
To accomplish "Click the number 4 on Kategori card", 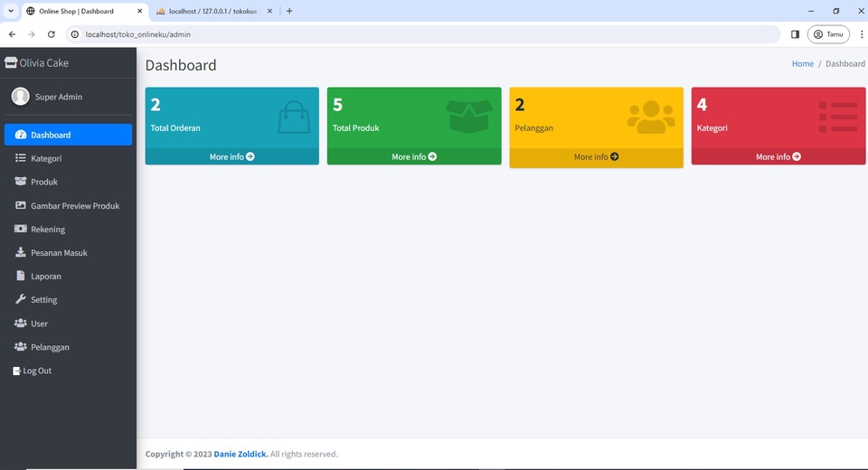I will tap(702, 105).
